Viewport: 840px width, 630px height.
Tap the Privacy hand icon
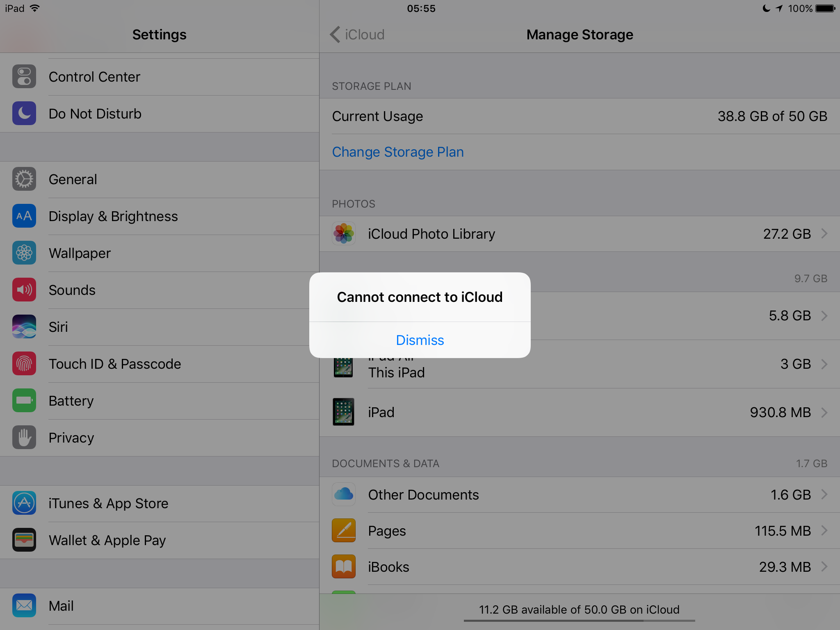[24, 438]
